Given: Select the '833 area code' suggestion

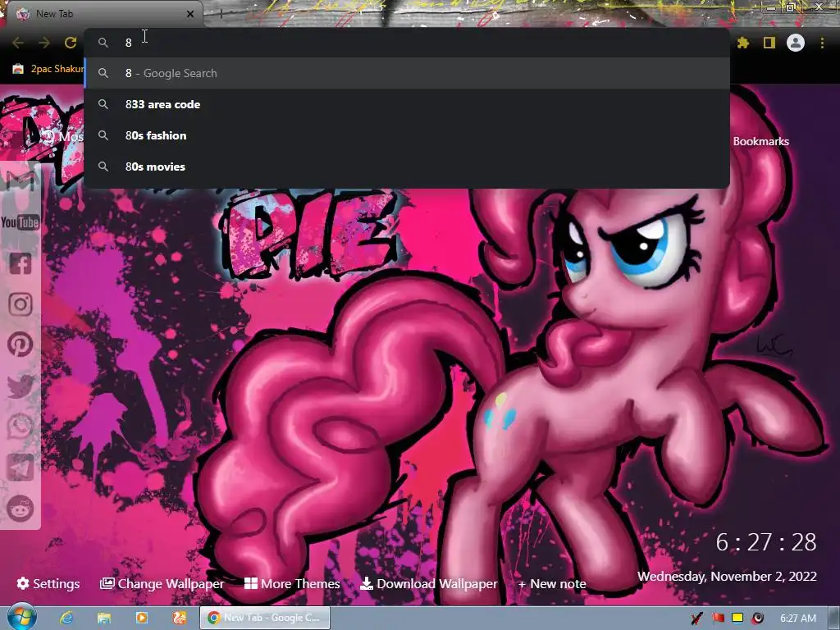Looking at the screenshot, I should click(407, 104).
